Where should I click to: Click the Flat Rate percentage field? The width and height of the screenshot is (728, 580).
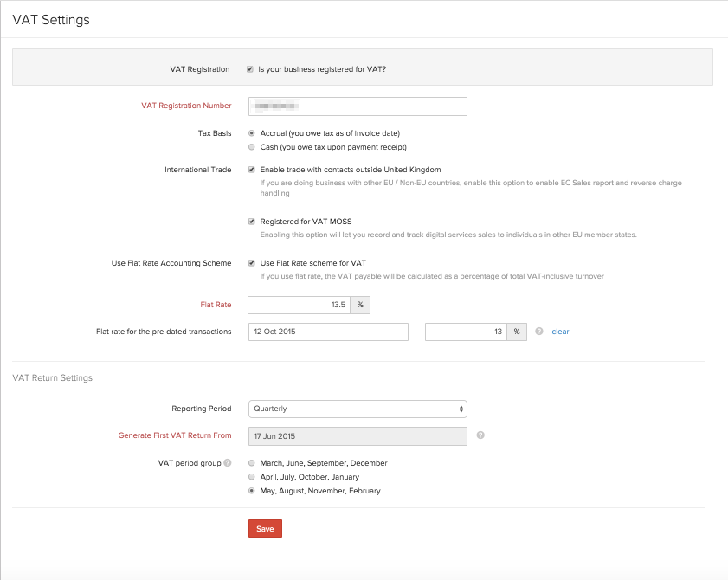point(300,305)
